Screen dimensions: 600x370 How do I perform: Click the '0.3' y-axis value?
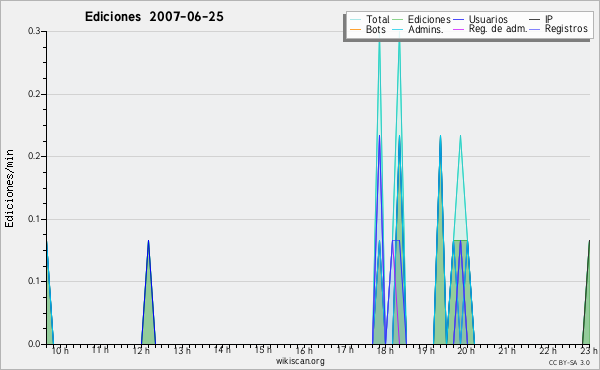[34, 31]
